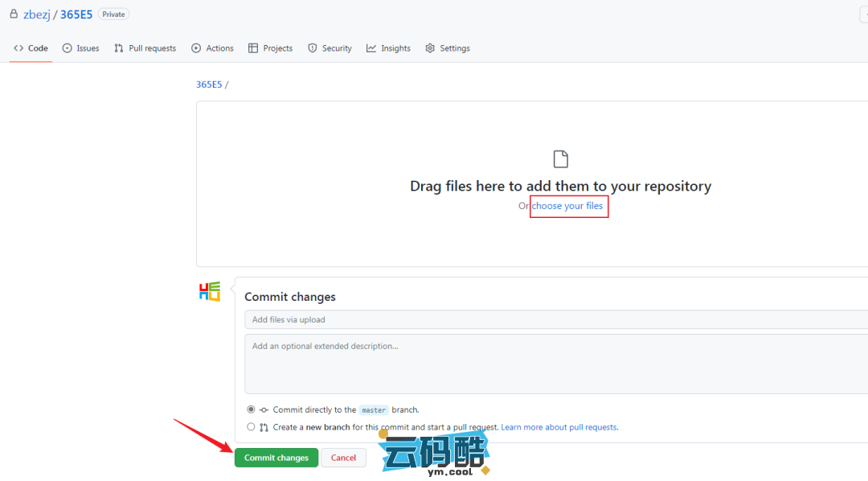Click the file icon in upload area

tap(560, 158)
